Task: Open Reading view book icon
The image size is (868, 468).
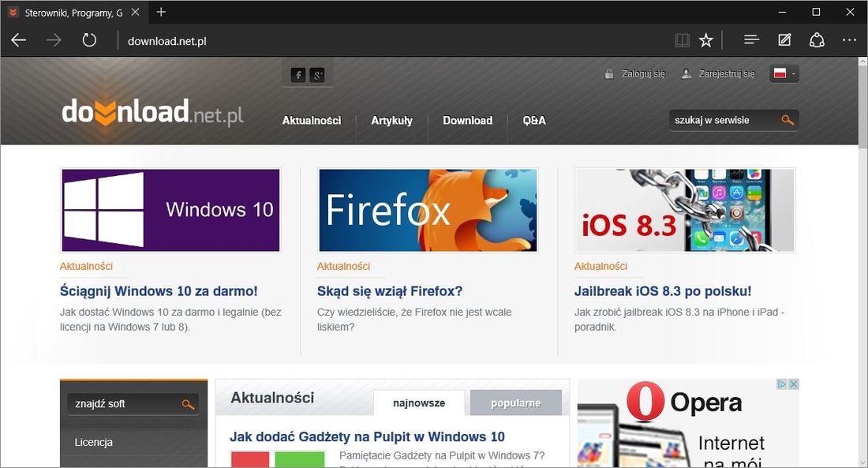Action: point(682,40)
